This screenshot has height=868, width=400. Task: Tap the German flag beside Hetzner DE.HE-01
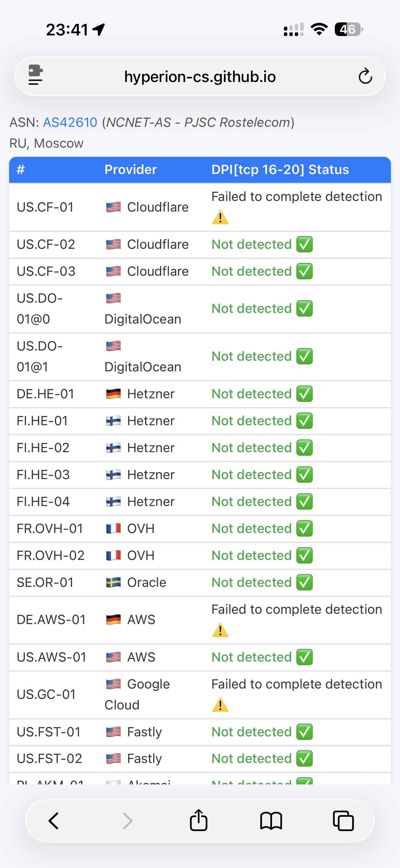113,393
